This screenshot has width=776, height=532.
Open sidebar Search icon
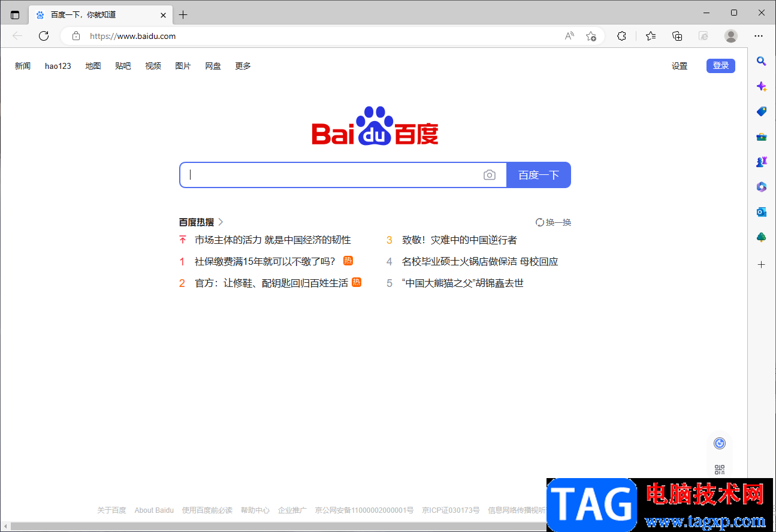point(762,61)
